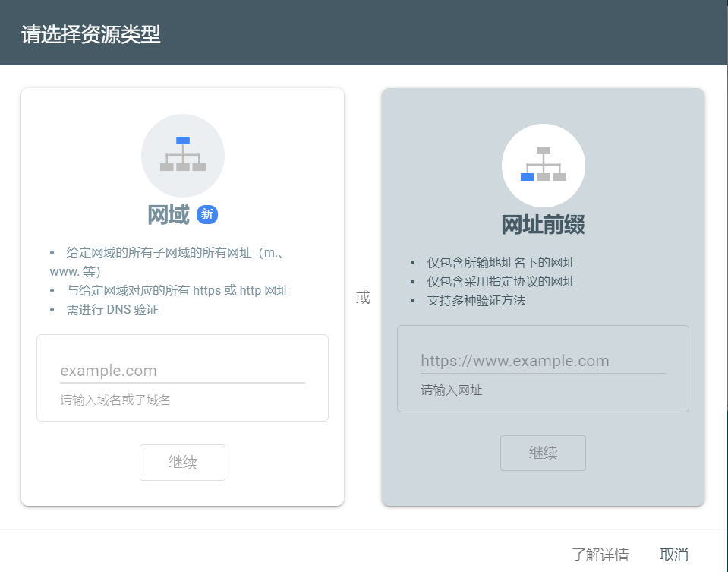Open the 了解详情 link
Image resolution: width=728 pixels, height=572 pixels.
coord(600,555)
